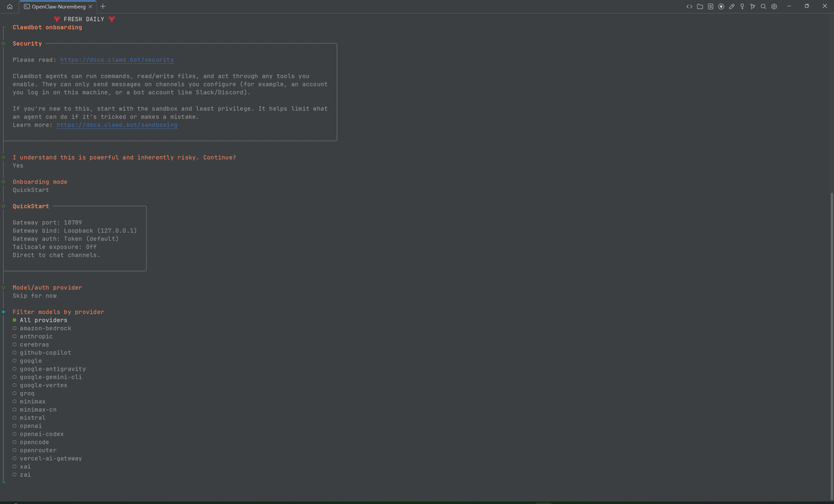Select the xai provider option
The width and height of the screenshot is (834, 504).
coord(22,467)
